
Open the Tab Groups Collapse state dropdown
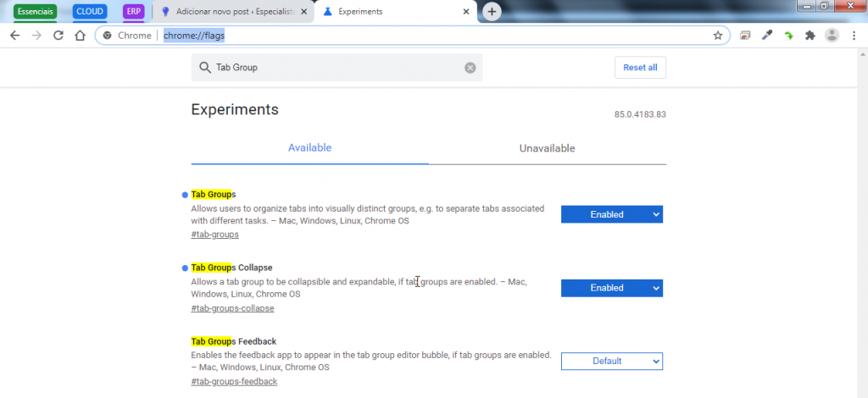[x=611, y=288]
